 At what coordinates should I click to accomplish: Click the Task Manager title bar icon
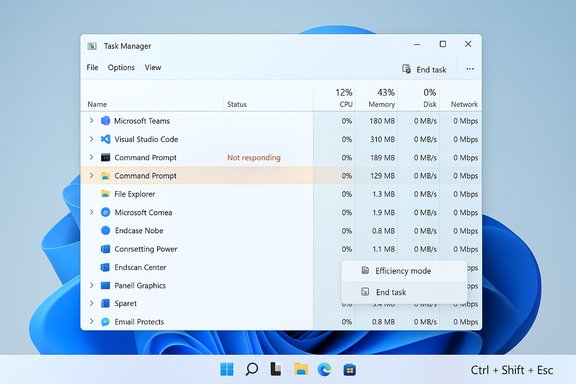point(91,46)
